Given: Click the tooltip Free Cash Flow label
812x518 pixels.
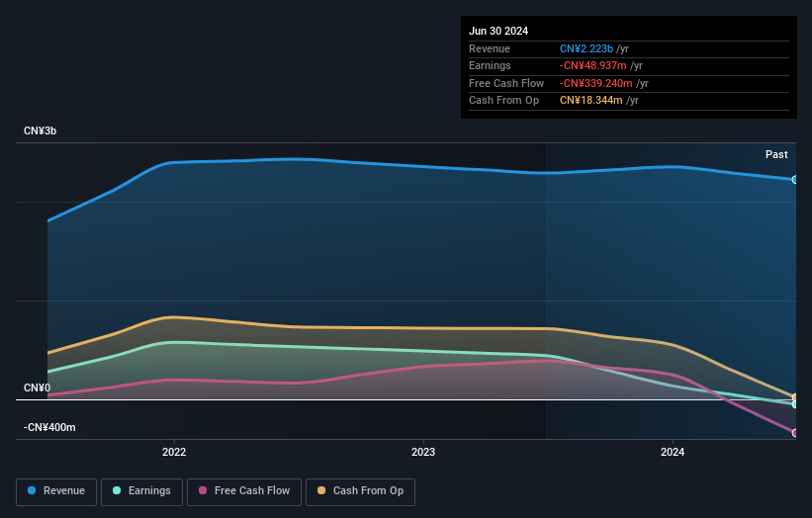Looking at the screenshot, I should [506, 83].
